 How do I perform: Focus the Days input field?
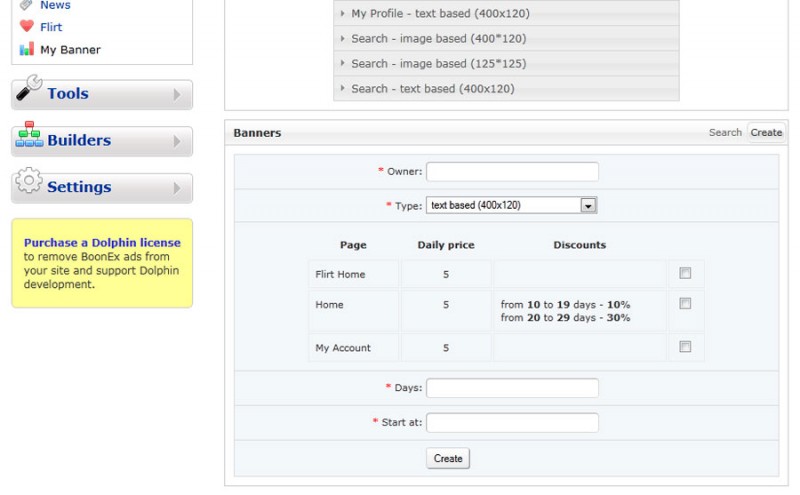click(512, 388)
